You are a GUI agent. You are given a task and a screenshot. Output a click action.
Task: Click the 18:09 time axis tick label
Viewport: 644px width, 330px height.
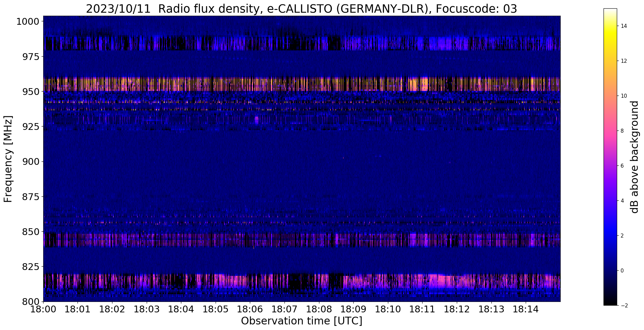[x=353, y=309]
